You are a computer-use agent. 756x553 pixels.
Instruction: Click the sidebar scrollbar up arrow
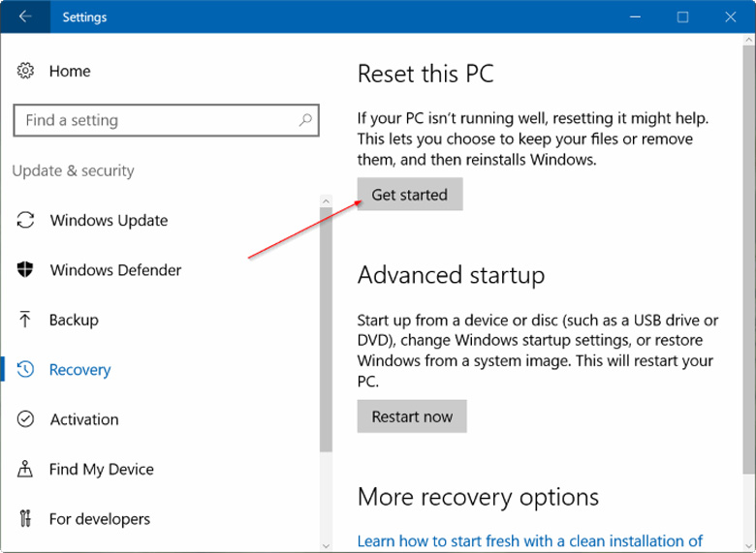[326, 201]
